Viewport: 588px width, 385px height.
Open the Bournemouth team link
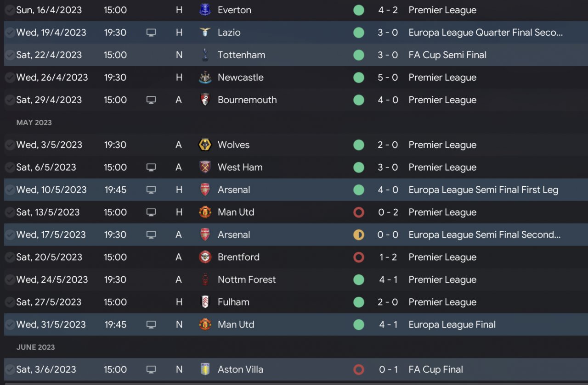(x=247, y=100)
